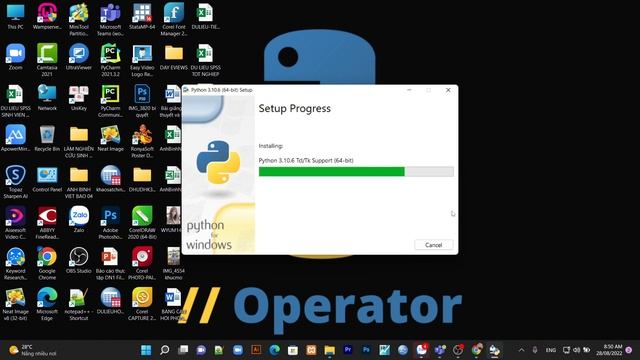Viewport: 640px width, 360px height.
Task: Click the 'Installing:' label in setup
Action: [x=271, y=146]
